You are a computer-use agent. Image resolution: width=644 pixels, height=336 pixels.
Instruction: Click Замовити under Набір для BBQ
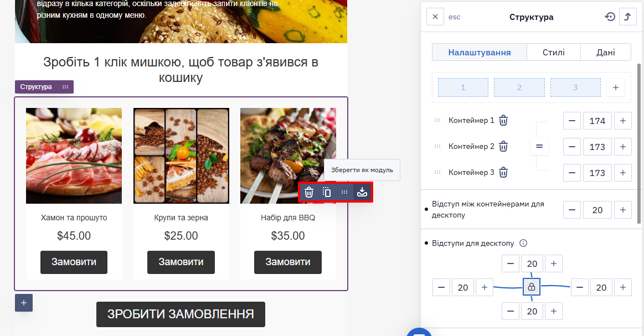[x=288, y=262]
